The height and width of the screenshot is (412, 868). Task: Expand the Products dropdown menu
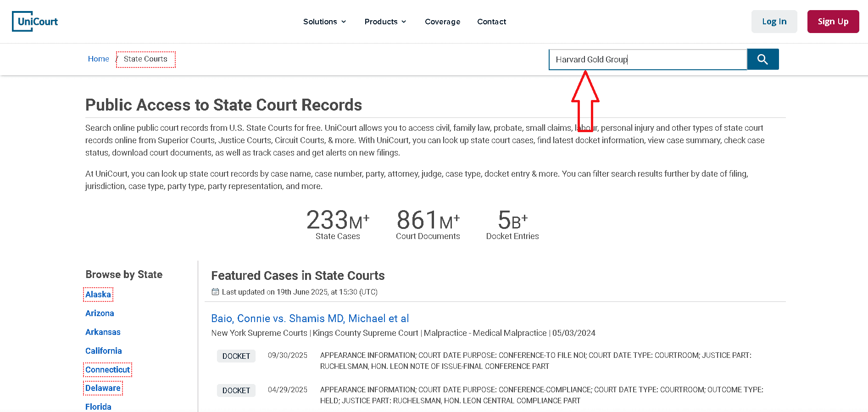pos(385,22)
